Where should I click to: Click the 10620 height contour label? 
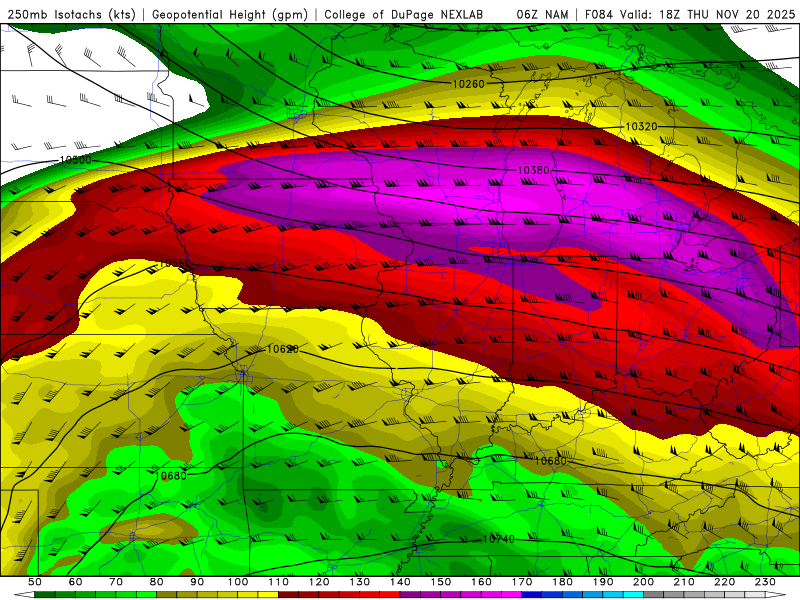(x=283, y=349)
